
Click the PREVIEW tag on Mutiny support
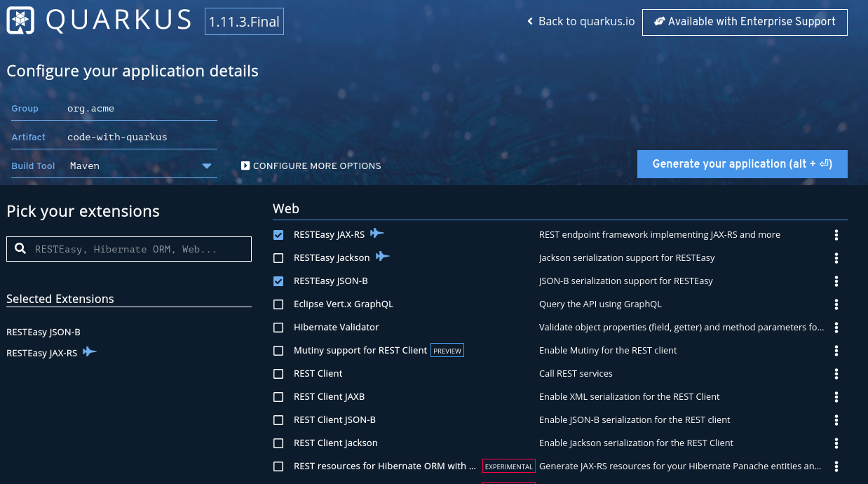[x=447, y=351]
